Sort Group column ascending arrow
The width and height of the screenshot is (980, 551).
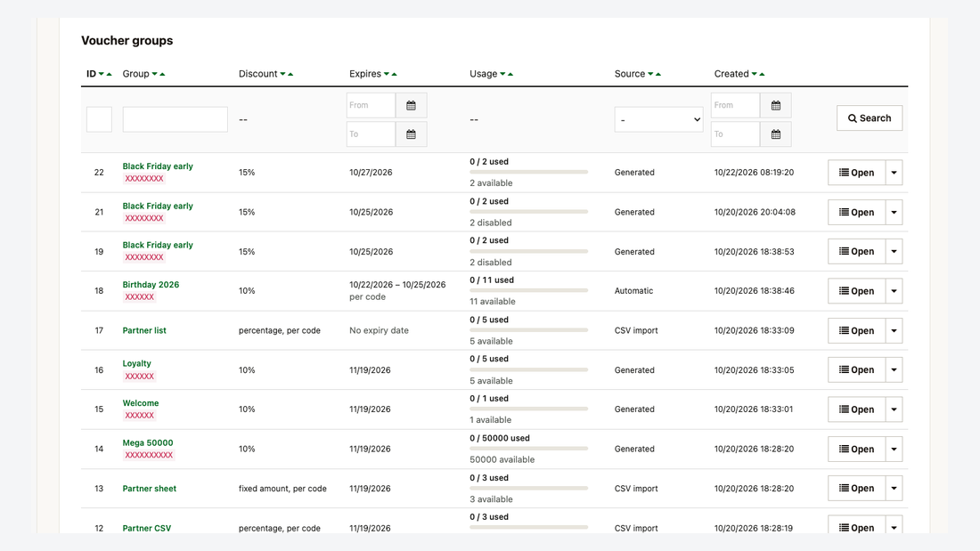click(162, 74)
